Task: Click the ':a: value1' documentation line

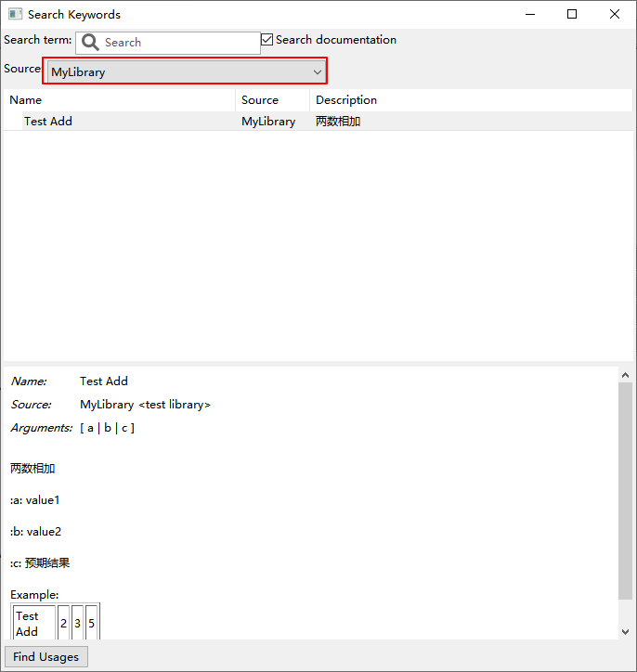Action: (34, 499)
